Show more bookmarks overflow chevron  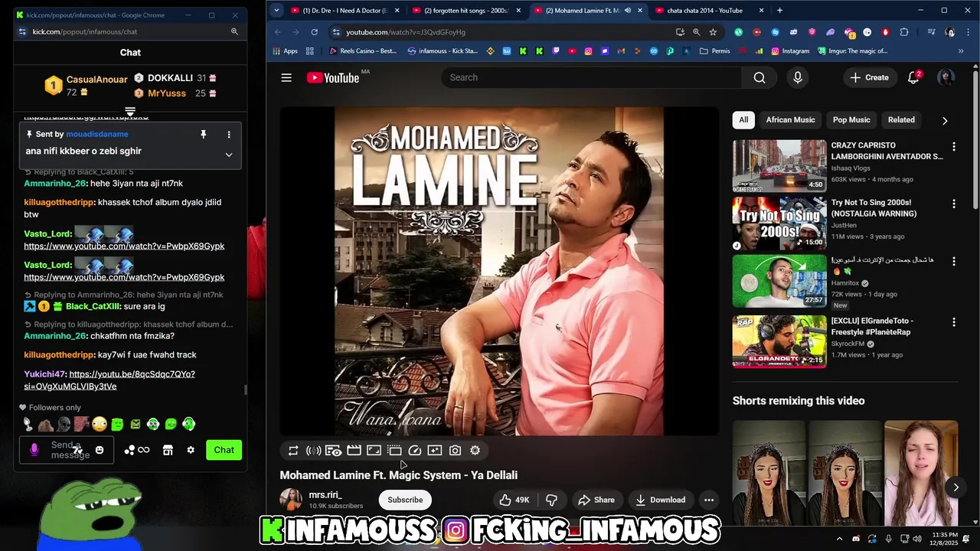tap(961, 51)
